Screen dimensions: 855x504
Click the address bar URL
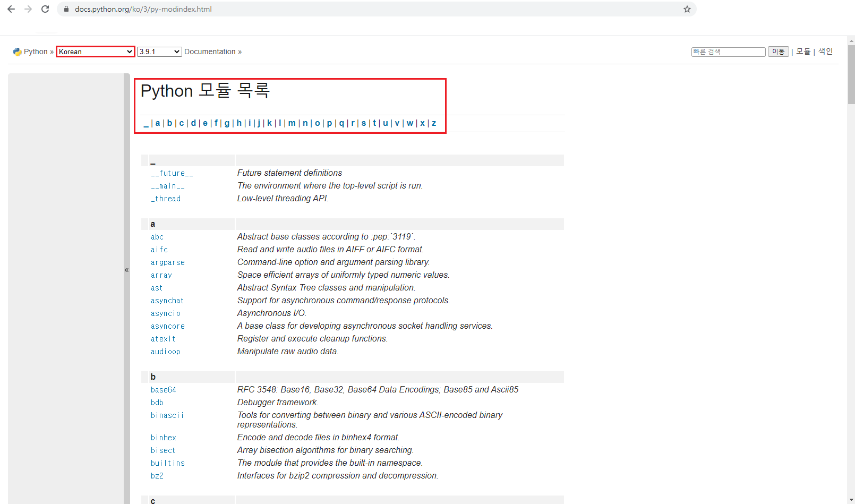click(x=143, y=9)
